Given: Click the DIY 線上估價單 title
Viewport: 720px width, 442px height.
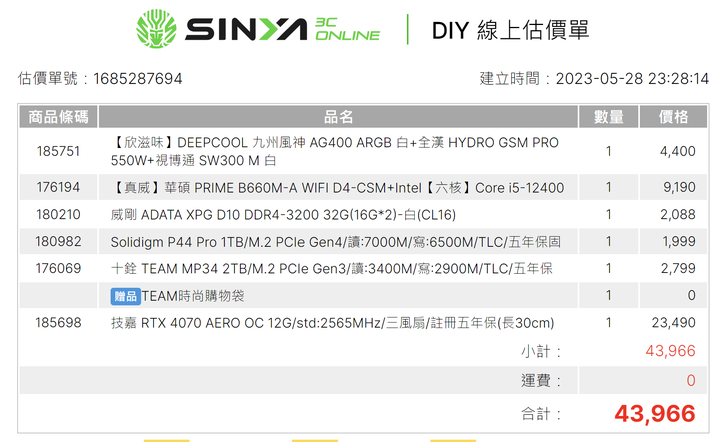Looking at the screenshot, I should (510, 30).
